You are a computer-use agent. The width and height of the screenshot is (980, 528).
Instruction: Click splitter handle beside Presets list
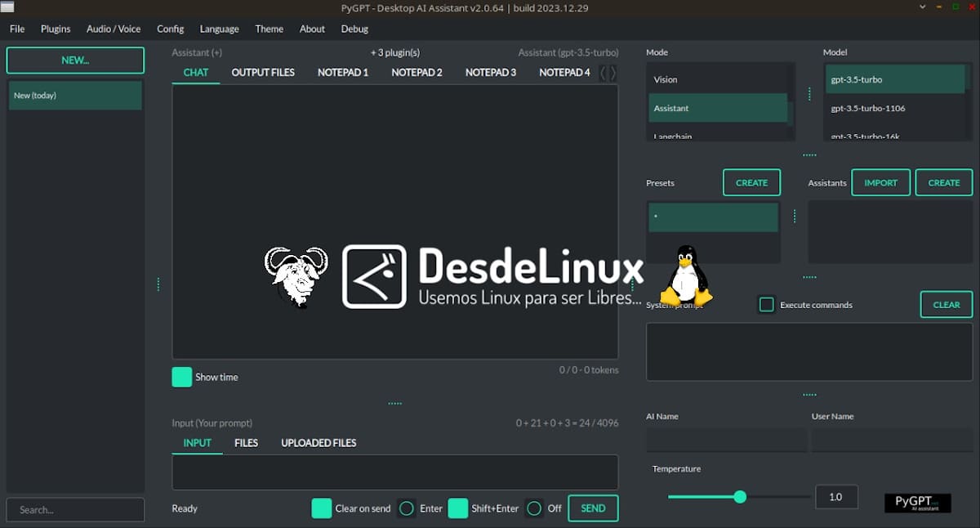[794, 217]
